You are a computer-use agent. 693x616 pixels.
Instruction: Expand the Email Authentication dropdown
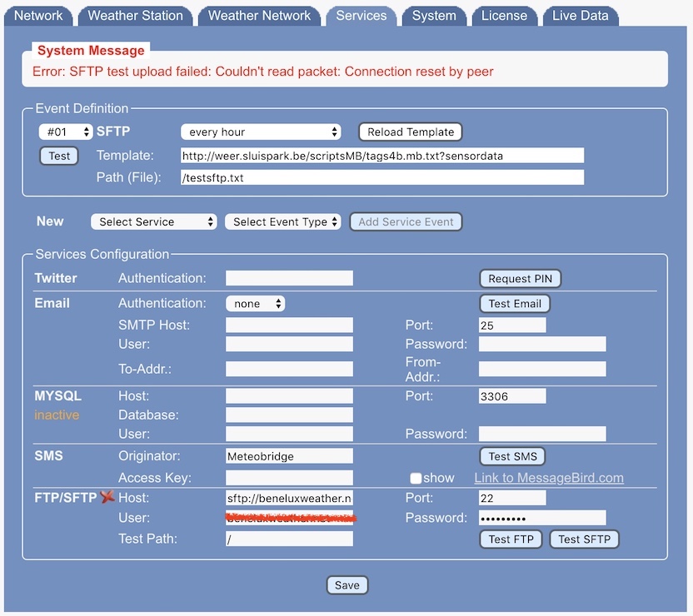pos(256,304)
